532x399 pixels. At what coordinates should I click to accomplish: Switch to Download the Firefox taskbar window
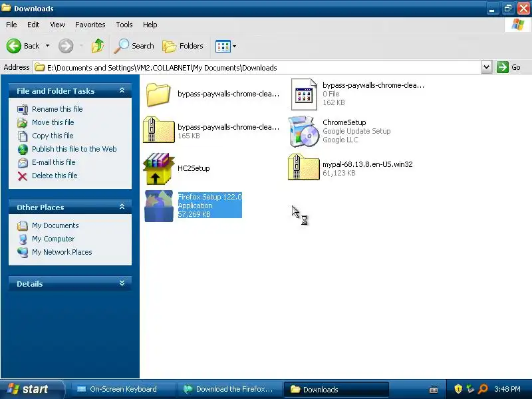(229, 389)
